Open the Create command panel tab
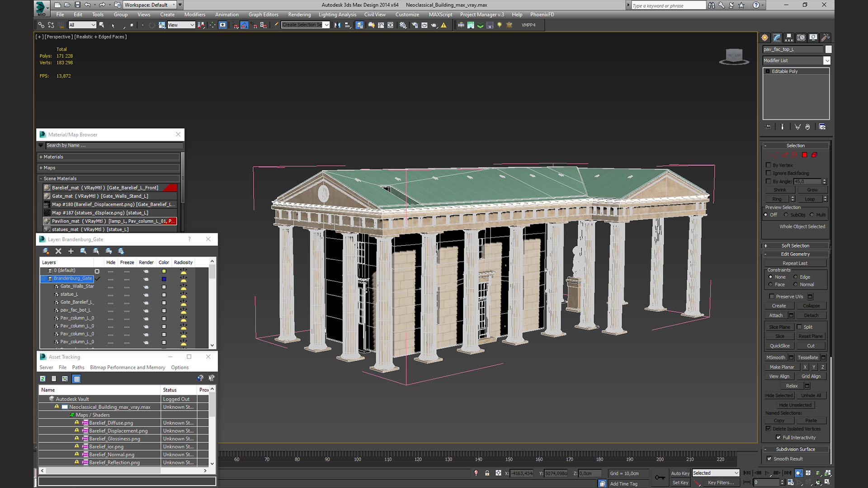The height and width of the screenshot is (488, 868). pos(764,38)
